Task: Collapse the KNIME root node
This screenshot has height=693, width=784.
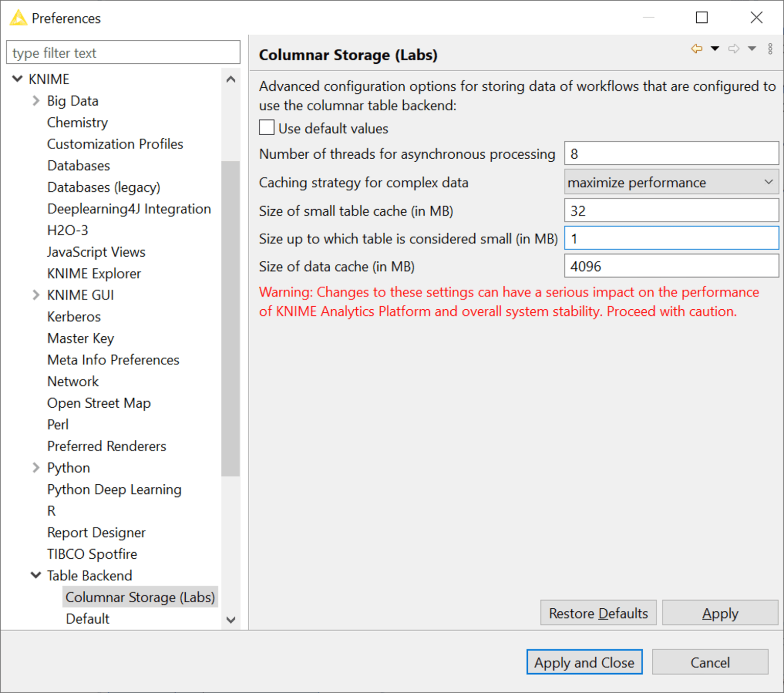Action: (17, 79)
